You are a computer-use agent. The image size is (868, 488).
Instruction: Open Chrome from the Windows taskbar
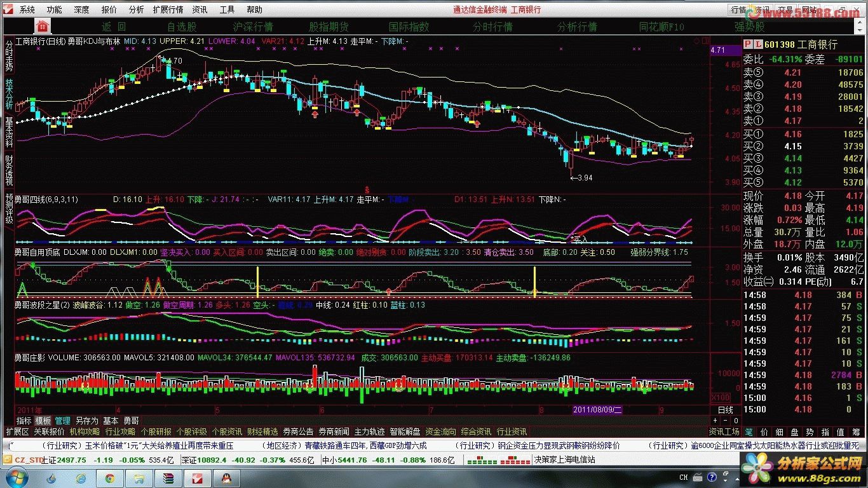click(110, 478)
